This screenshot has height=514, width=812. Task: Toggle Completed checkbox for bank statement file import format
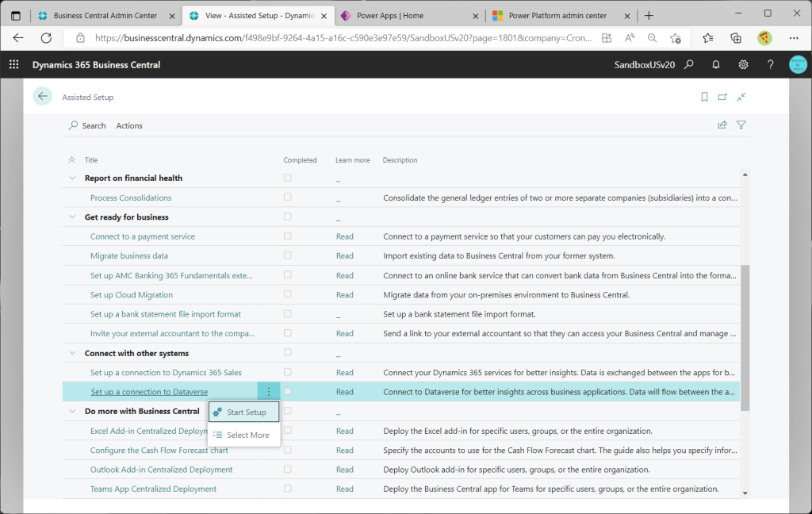[287, 314]
